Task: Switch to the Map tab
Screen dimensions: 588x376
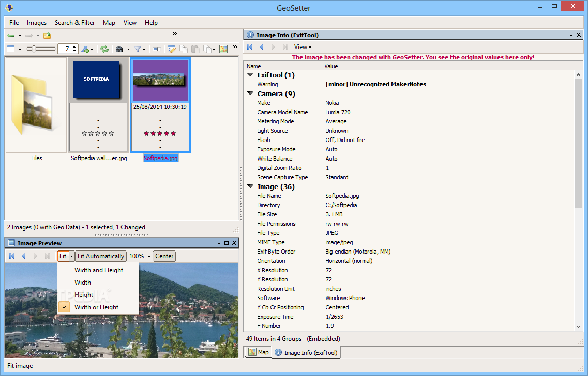Action: pyautogui.click(x=258, y=352)
